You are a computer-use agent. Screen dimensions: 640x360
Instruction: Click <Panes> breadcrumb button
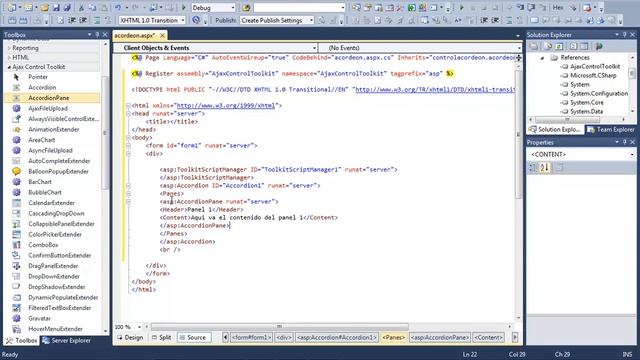click(394, 338)
